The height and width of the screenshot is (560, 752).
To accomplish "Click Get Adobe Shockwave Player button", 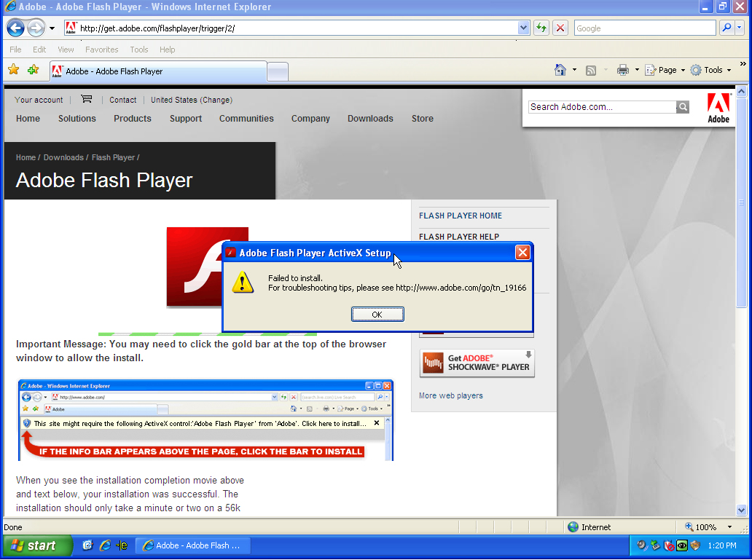I will coord(477,363).
